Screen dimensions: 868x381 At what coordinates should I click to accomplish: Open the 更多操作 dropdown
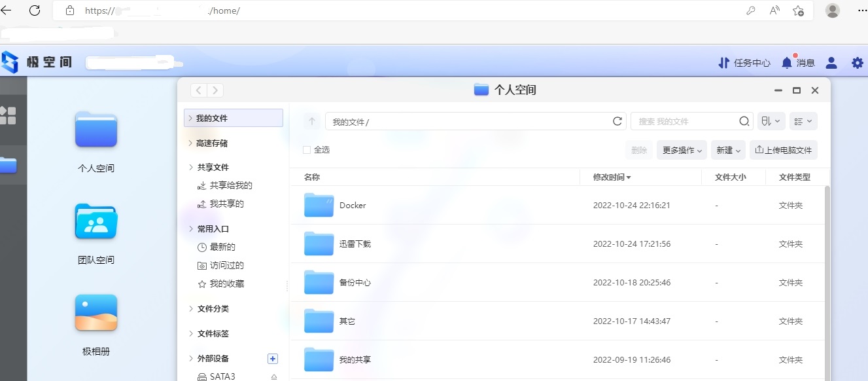tap(682, 150)
